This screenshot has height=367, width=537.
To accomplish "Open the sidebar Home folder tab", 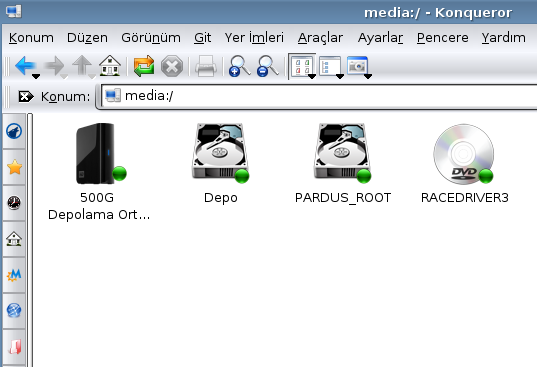I will click(x=14, y=239).
